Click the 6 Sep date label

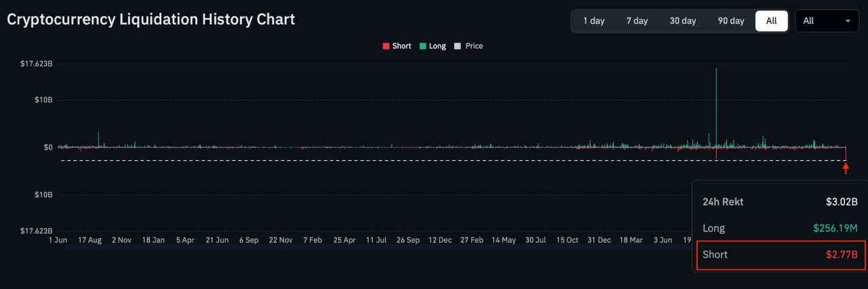tap(249, 240)
